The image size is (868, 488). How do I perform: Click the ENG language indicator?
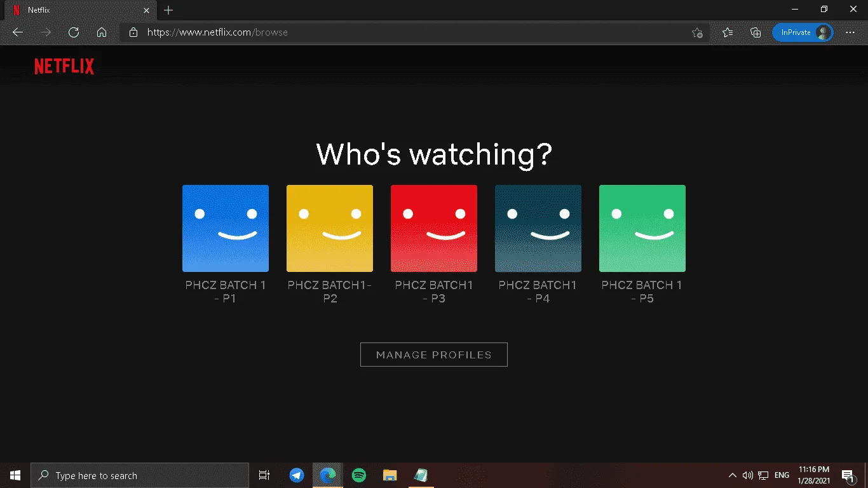[782, 475]
